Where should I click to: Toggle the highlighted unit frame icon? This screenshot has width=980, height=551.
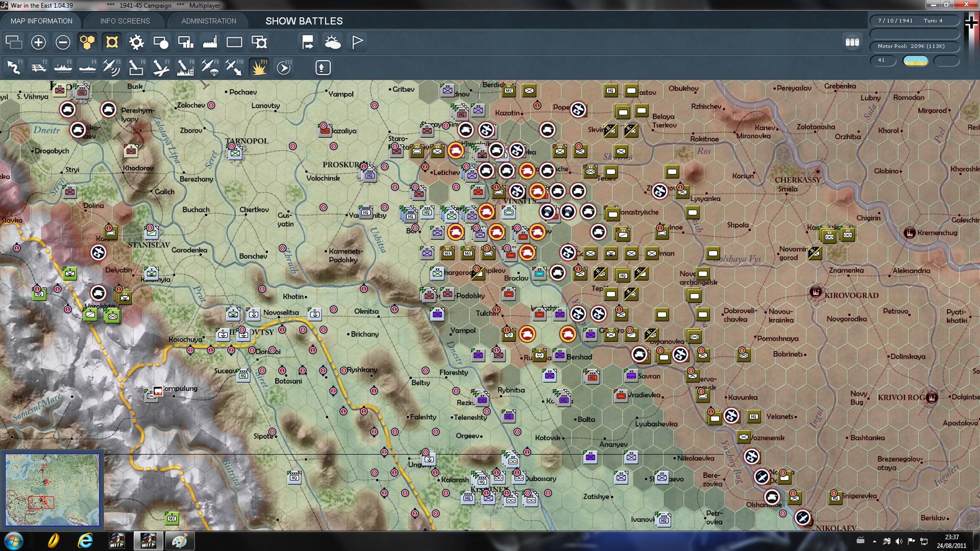click(x=112, y=42)
